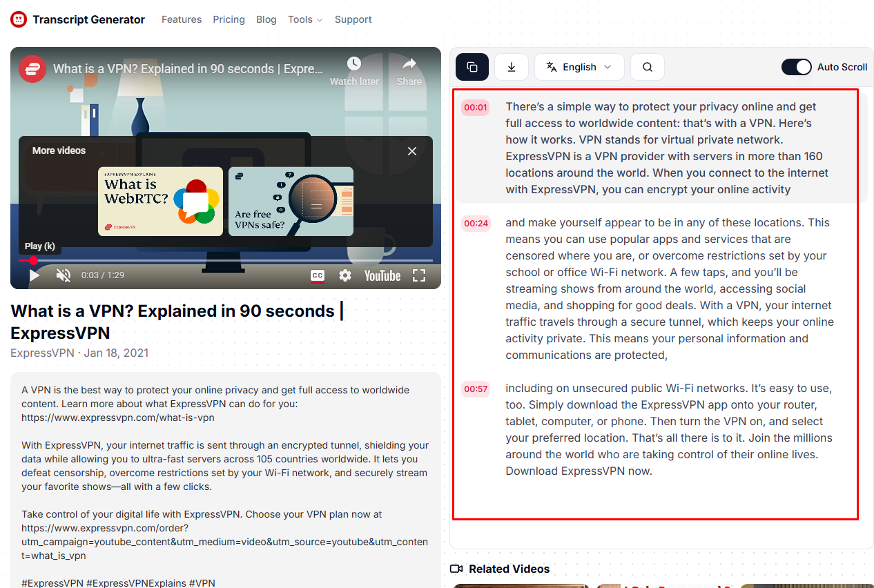
Task: Jump to transcript timestamp 00:57
Action: 476,389
